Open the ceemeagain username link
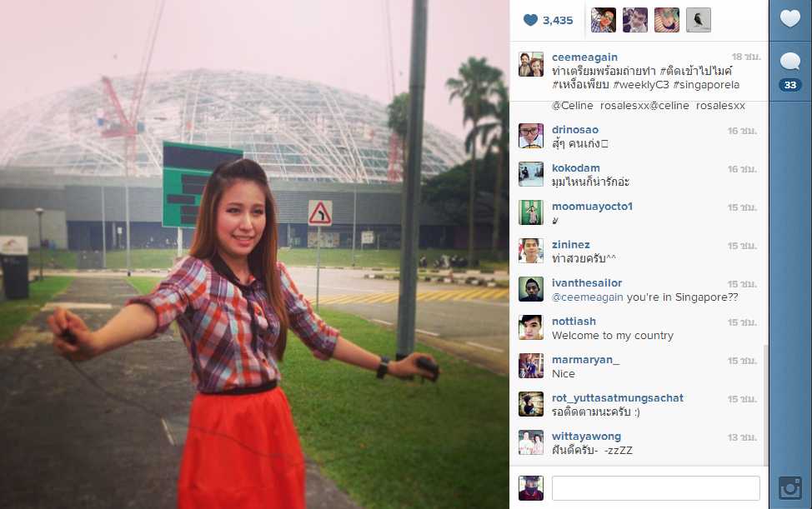 584,57
